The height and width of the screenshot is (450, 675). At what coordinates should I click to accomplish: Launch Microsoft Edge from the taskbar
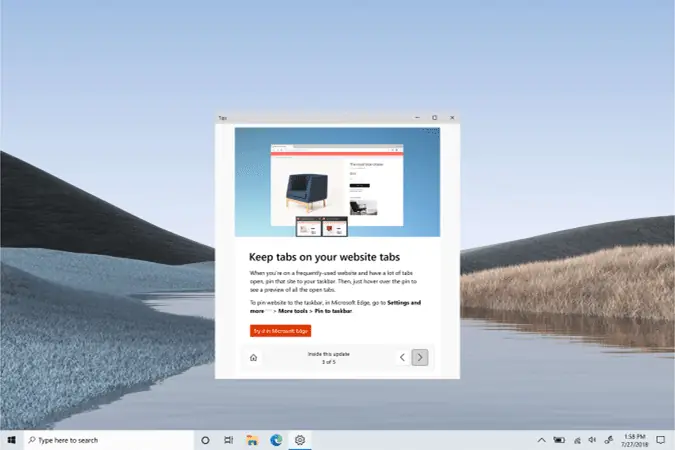coord(276,440)
